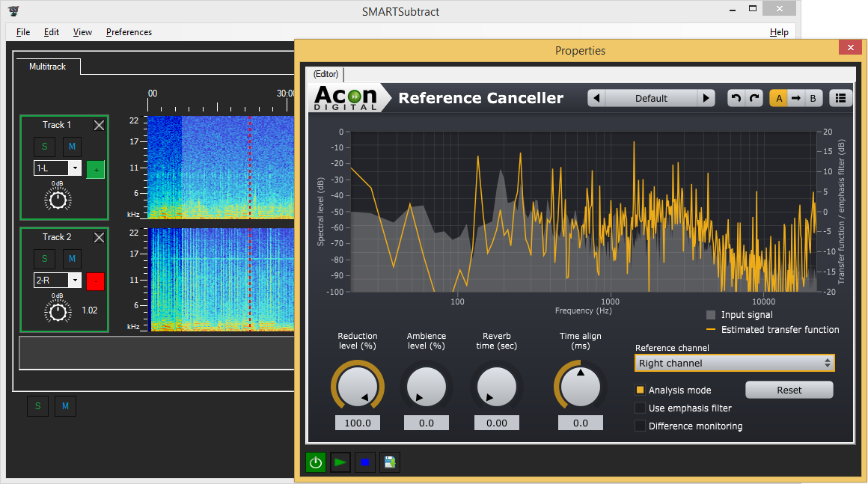Remove Track 2 with X icon
The height and width of the screenshot is (484, 868).
(99, 238)
